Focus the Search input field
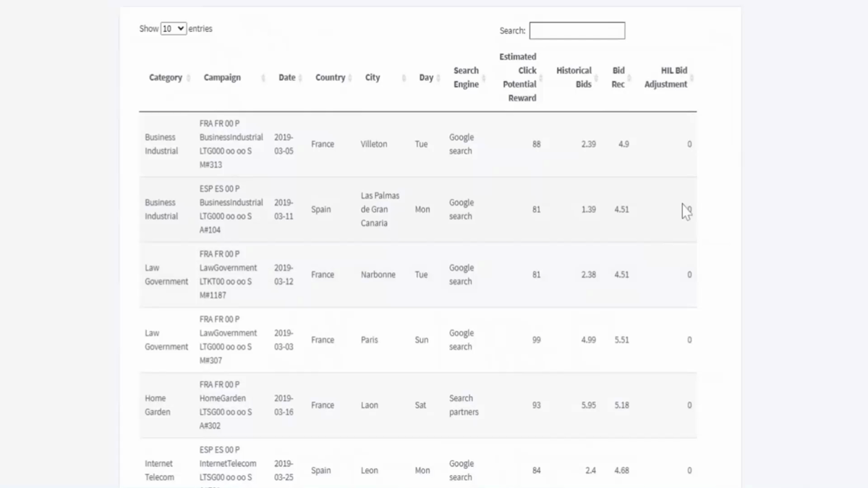 [x=577, y=30]
